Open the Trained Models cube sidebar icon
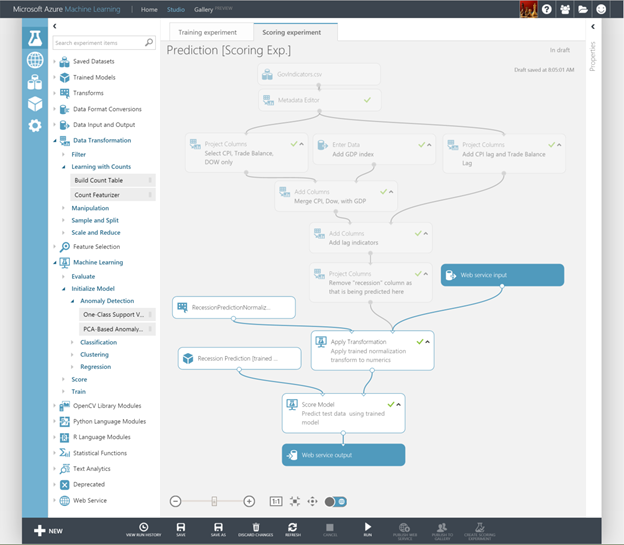Viewport: 624px width, 545px height. point(35,104)
